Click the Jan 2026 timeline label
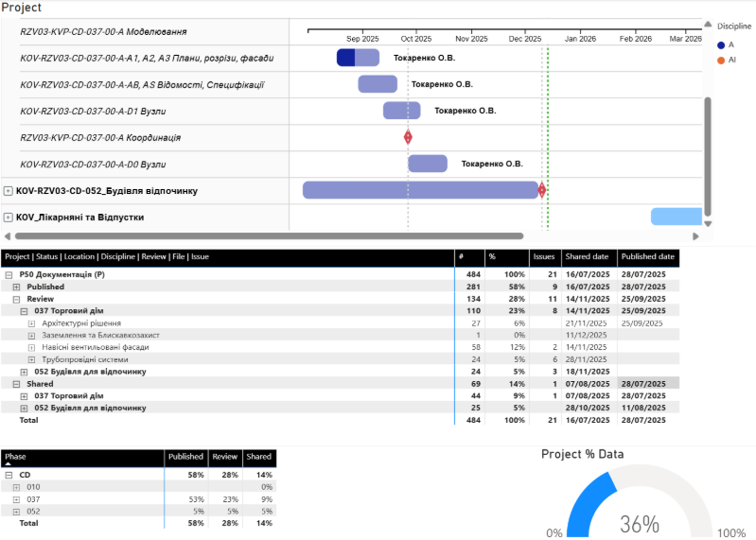This screenshot has height=540, width=756. tap(580, 39)
